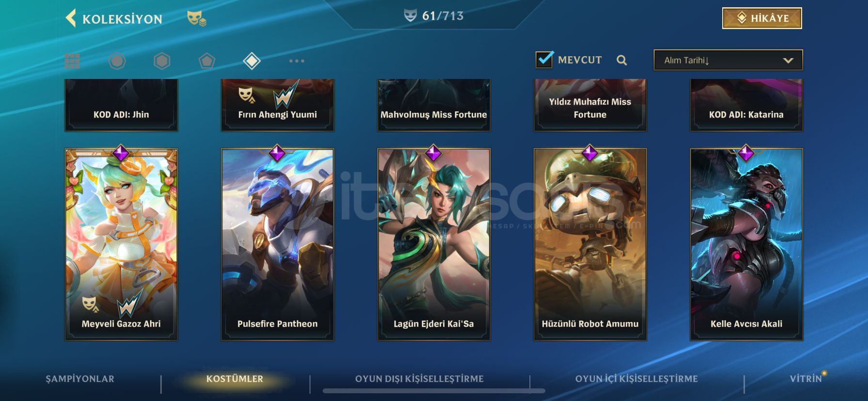
Task: Open the Oyun İçi Kişiselleştirme tab
Action: tap(636, 379)
